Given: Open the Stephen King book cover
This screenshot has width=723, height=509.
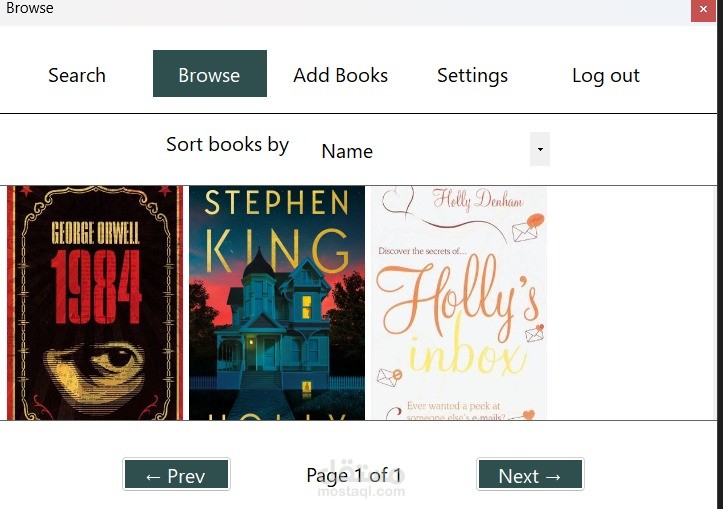Looking at the screenshot, I should tap(277, 303).
